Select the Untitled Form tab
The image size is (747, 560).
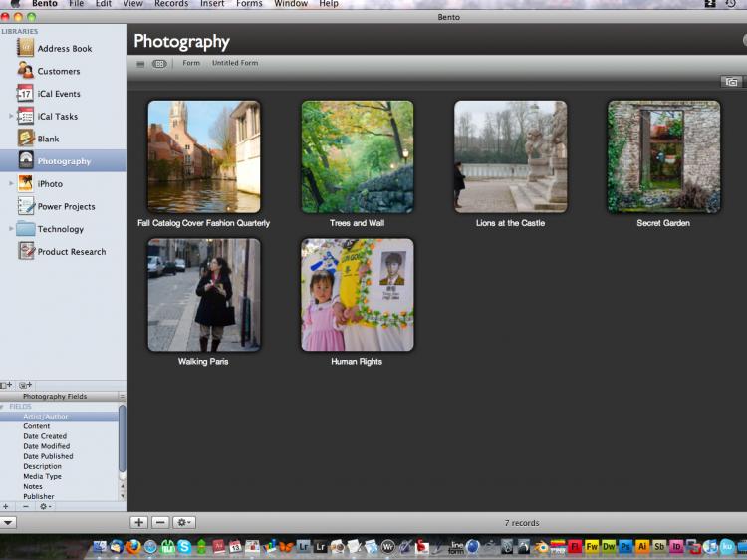(235, 63)
